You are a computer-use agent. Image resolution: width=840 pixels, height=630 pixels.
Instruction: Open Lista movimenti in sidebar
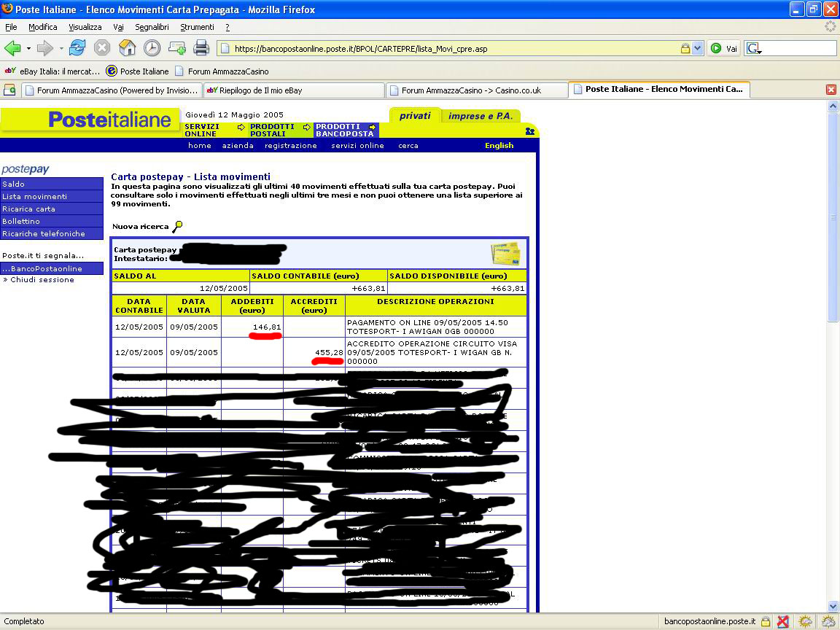(x=52, y=197)
